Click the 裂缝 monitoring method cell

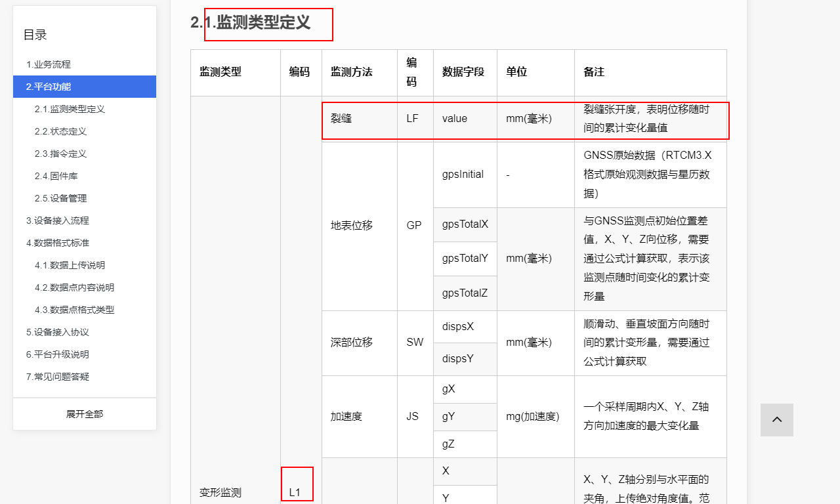tap(341, 119)
